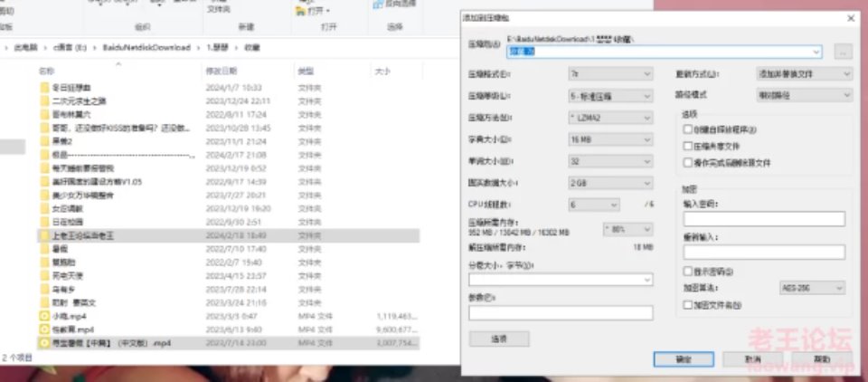Screen dimensions: 868x382
Task: Click folder icon of row dated 2024/1/7 10:33
Action: click(45, 88)
